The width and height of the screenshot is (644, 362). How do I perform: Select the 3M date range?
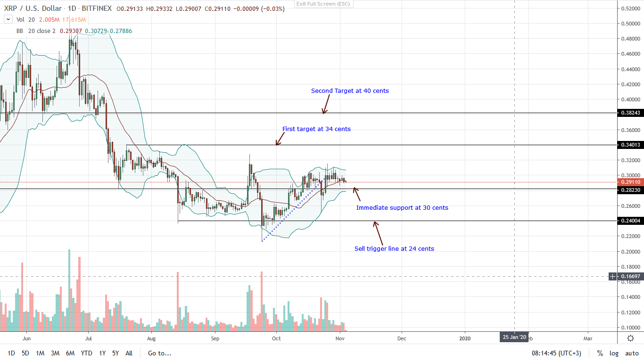click(55, 353)
